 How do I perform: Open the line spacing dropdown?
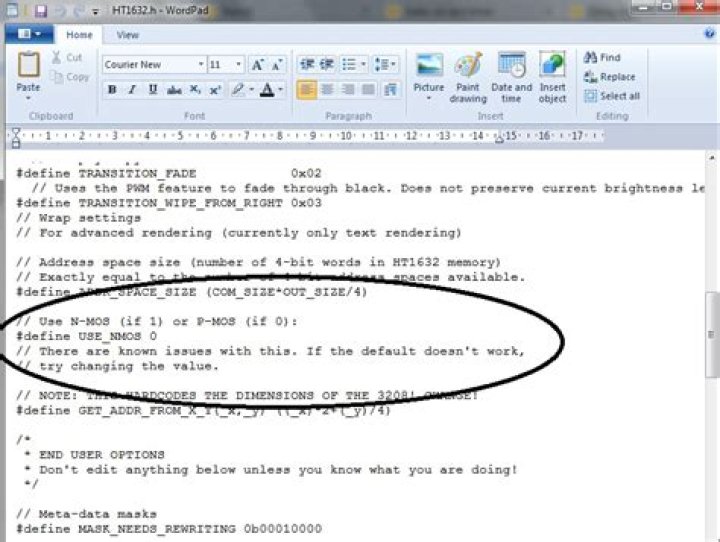(385, 64)
